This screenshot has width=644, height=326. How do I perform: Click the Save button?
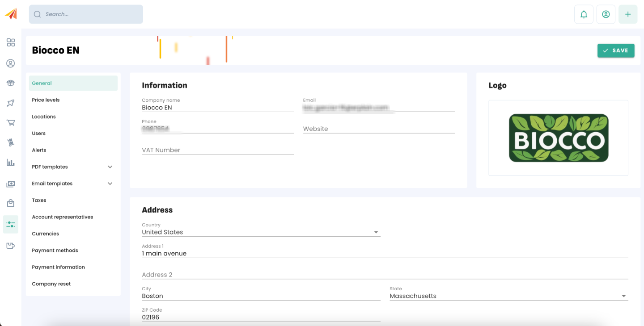pos(616,50)
